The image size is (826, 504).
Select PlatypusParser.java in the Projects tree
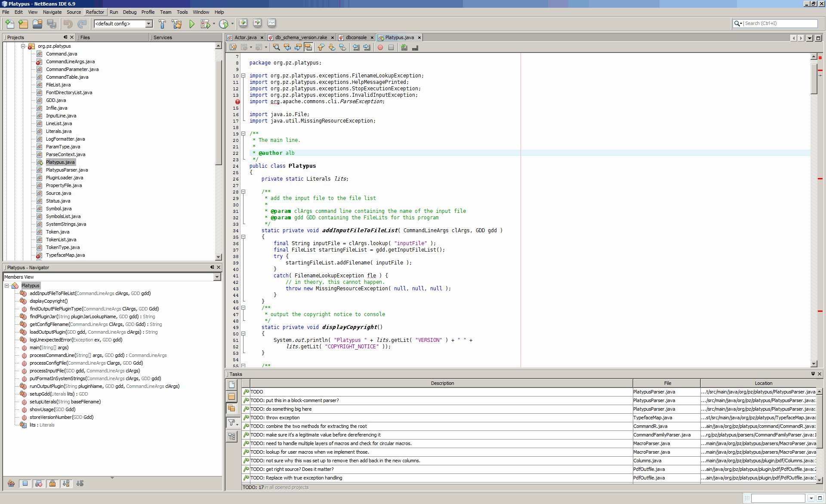click(x=67, y=170)
